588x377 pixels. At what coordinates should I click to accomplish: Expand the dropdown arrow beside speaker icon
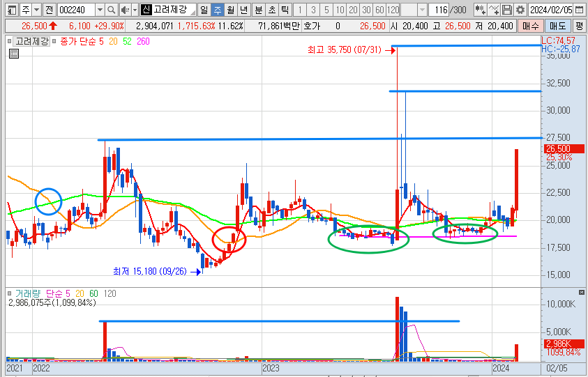(135, 10)
